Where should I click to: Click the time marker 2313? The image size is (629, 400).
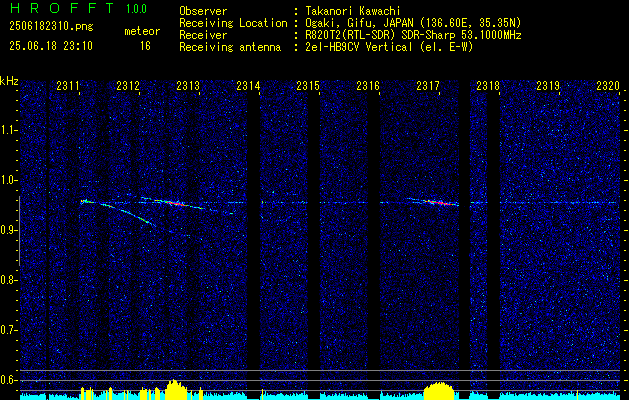tap(188, 86)
